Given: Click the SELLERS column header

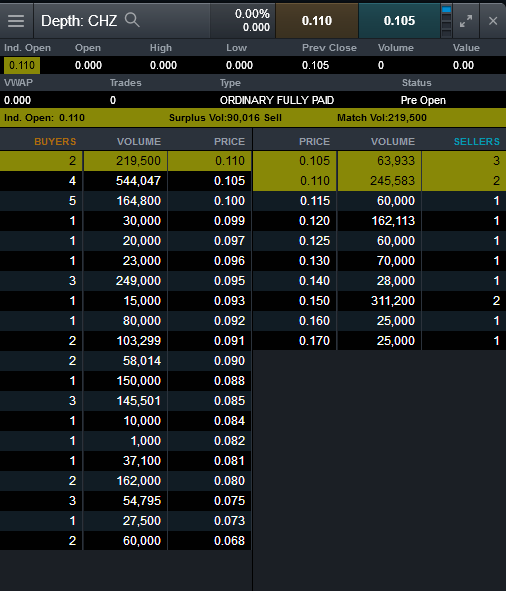Looking at the screenshot, I should point(477,142).
